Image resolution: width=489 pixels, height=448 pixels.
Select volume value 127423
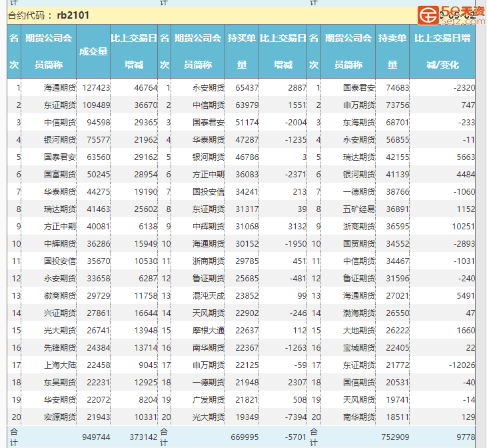[96, 88]
